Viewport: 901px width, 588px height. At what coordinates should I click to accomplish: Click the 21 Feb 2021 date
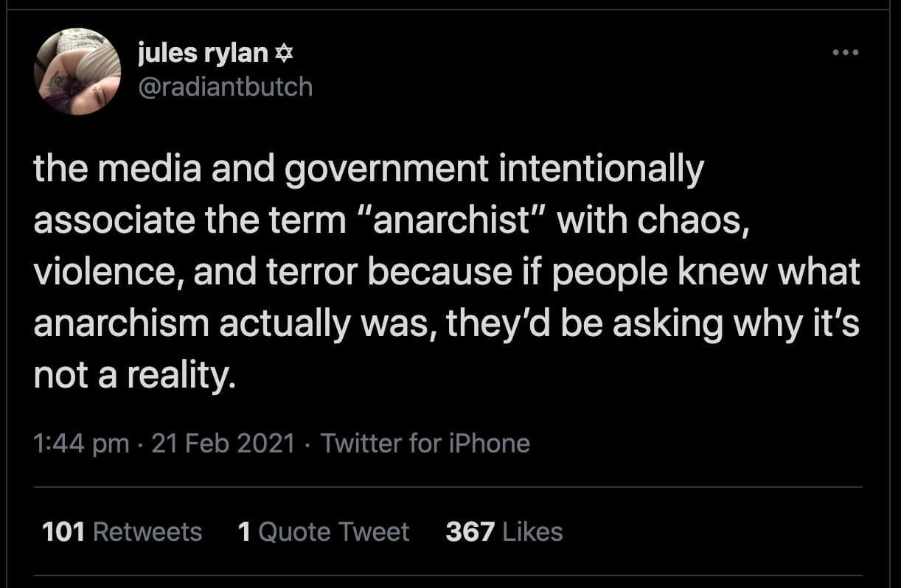click(223, 444)
